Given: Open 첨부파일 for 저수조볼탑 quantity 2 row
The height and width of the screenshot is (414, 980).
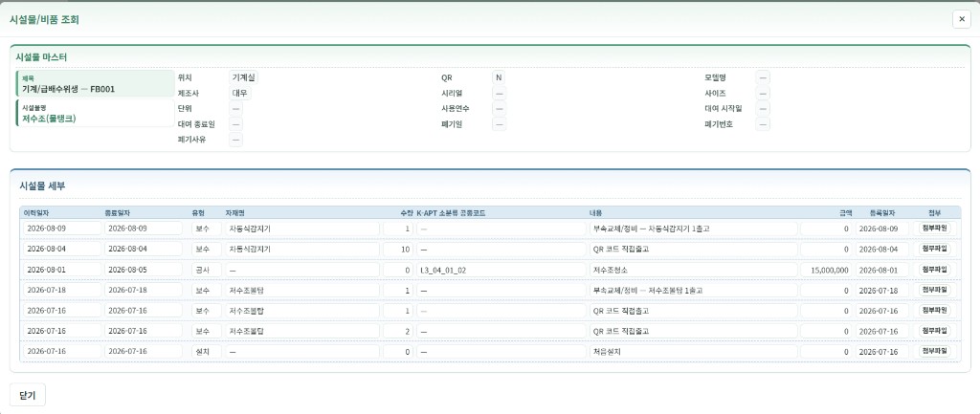Looking at the screenshot, I should pos(934,330).
